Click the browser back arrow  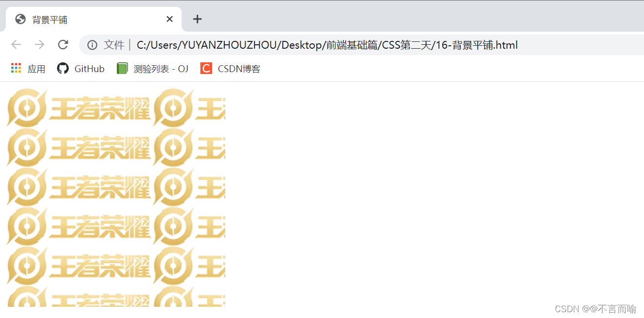click(x=16, y=45)
